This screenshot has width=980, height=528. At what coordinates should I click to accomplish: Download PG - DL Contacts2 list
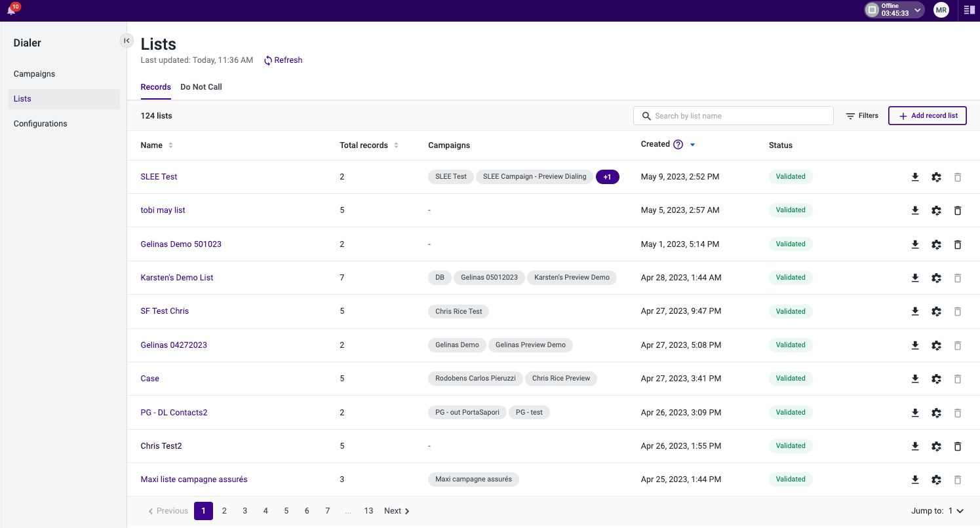915,413
